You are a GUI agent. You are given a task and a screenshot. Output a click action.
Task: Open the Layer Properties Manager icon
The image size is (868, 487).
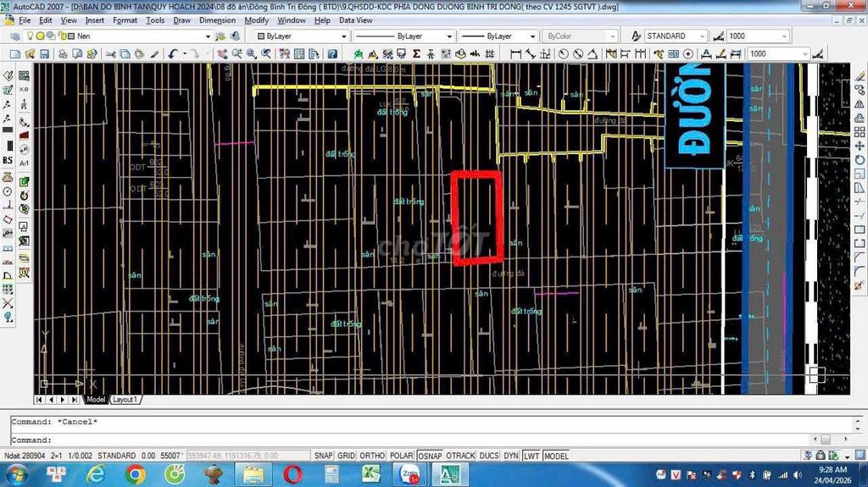[15, 36]
